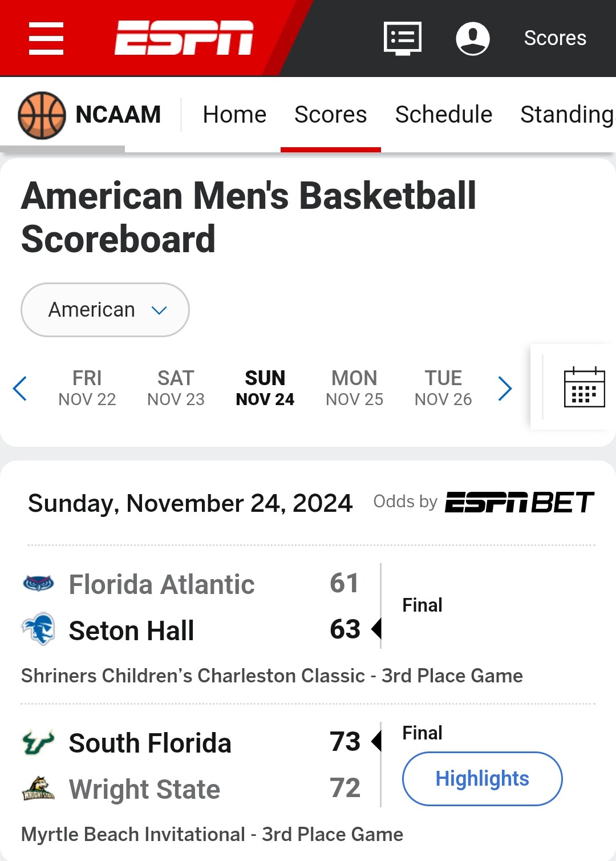Open the user profile icon

pyautogui.click(x=473, y=38)
